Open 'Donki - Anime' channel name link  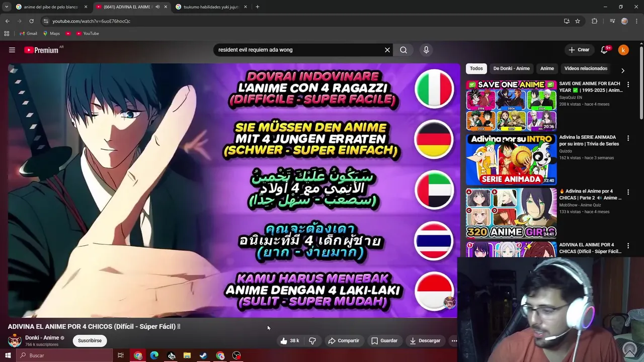point(42,338)
